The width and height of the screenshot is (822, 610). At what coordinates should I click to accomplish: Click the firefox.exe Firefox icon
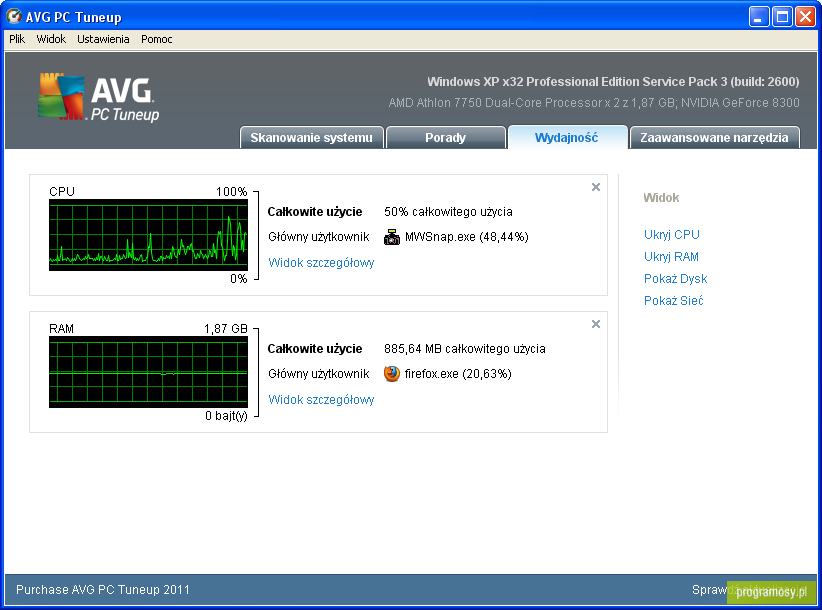pyautogui.click(x=392, y=374)
